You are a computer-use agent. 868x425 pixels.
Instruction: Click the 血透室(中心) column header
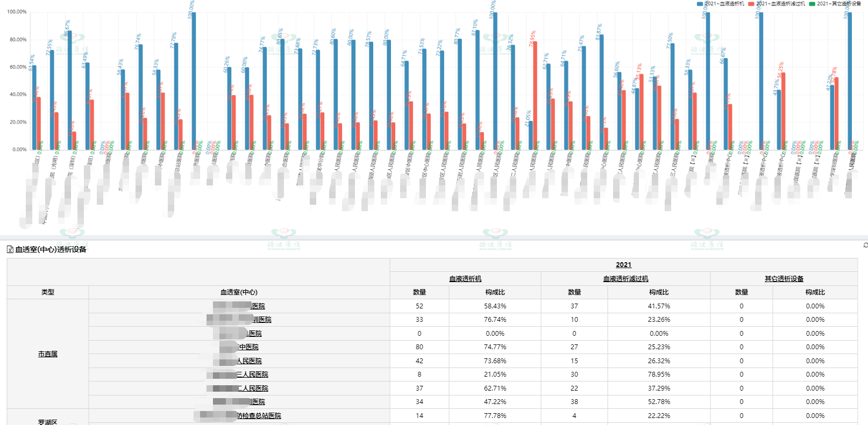[x=239, y=292]
